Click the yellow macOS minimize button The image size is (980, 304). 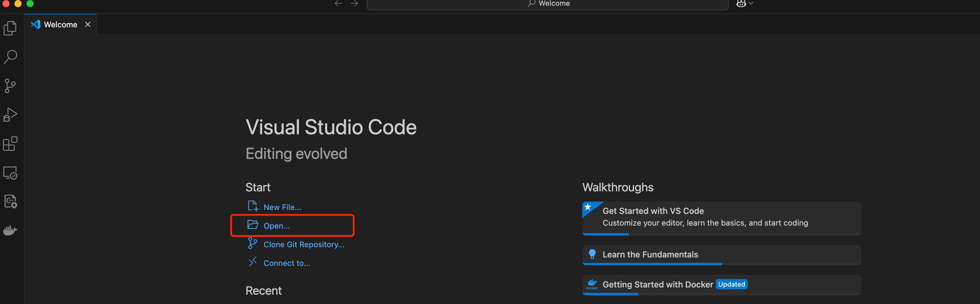(18, 3)
